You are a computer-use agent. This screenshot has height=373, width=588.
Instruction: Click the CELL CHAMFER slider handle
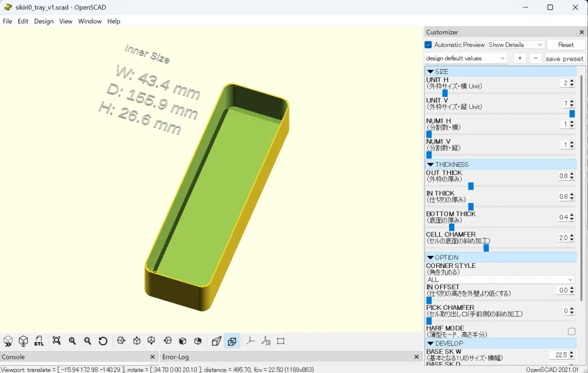click(x=486, y=248)
